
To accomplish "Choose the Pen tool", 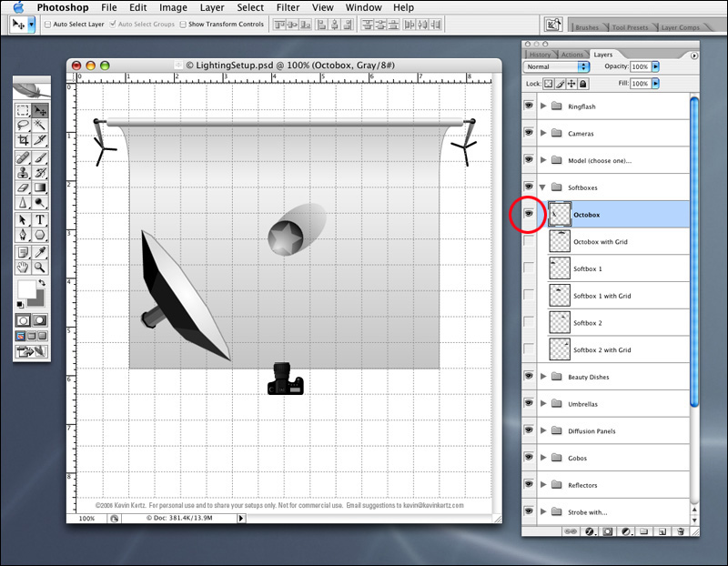I will click(x=23, y=235).
